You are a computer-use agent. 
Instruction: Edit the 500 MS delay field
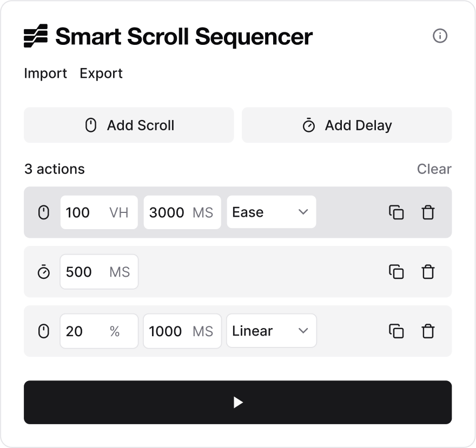click(x=81, y=272)
